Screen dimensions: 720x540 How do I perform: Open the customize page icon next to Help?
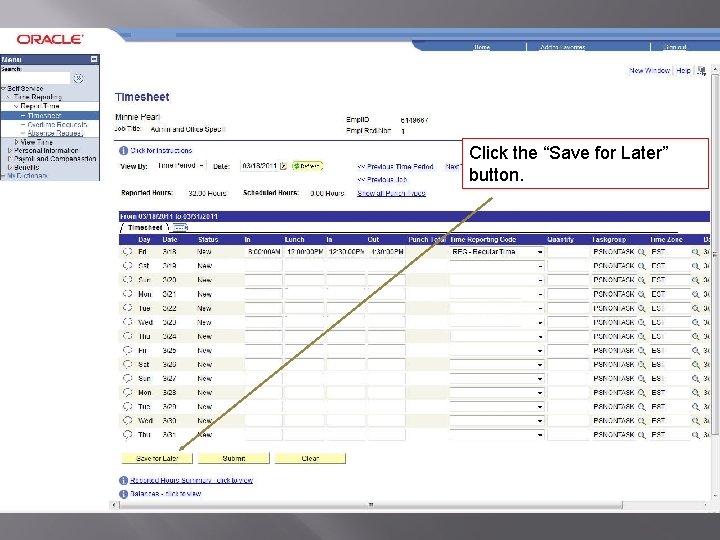pyautogui.click(x=701, y=71)
